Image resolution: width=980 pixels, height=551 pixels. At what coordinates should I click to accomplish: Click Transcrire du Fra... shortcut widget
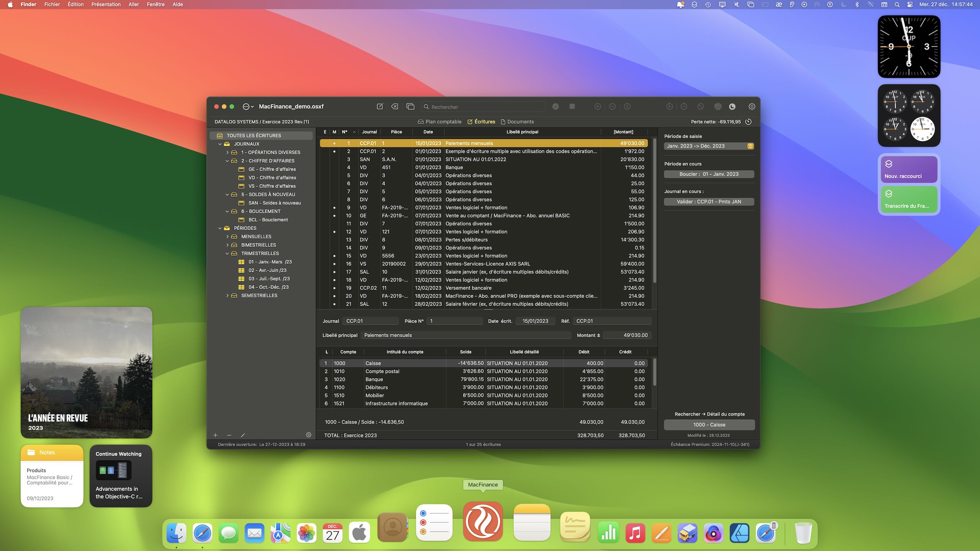[909, 199]
